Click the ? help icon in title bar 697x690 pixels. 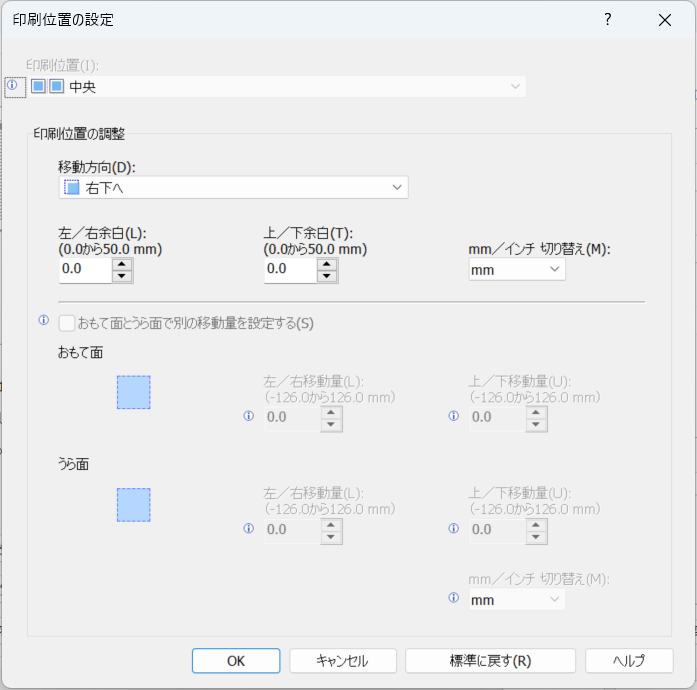click(x=607, y=20)
